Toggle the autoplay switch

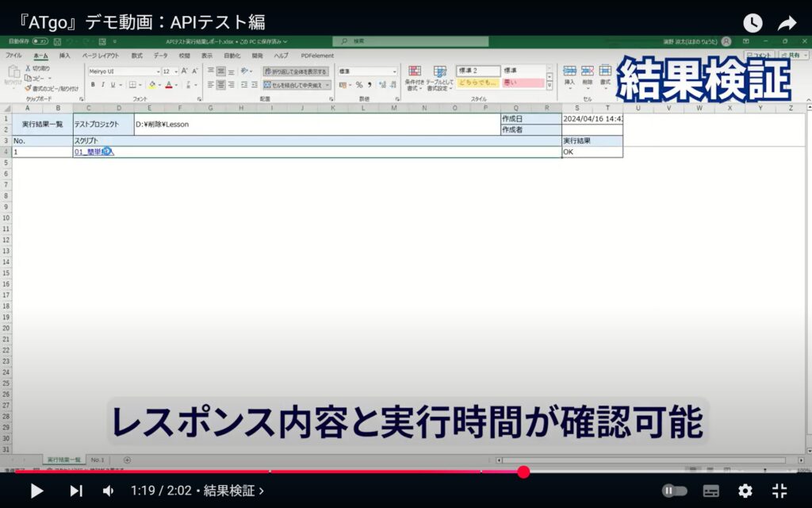(674, 491)
